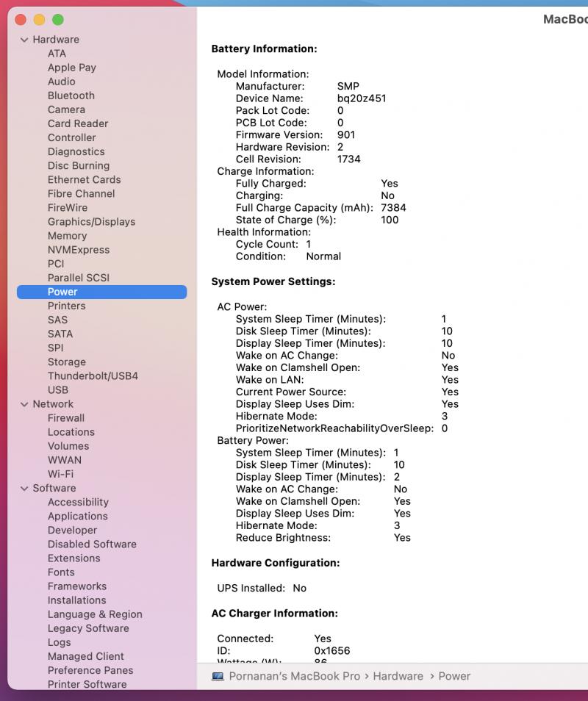The image size is (588, 701).
Task: Select Controller in the Hardware list
Action: pos(71,137)
